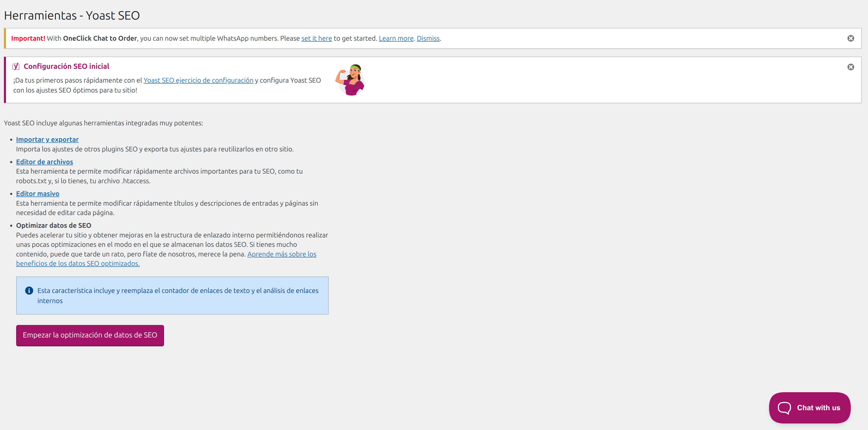Follow 'Aprende más sobre los beneficios' link

click(282, 254)
